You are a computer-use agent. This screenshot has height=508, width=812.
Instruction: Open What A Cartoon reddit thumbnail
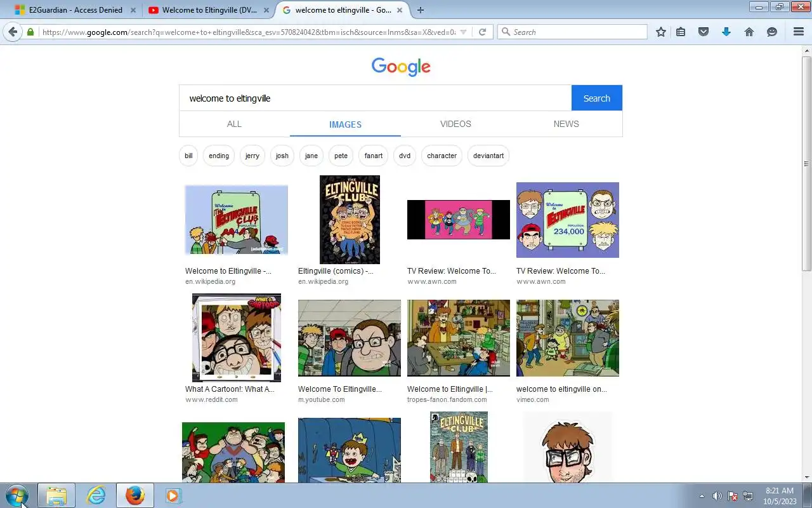click(x=236, y=338)
